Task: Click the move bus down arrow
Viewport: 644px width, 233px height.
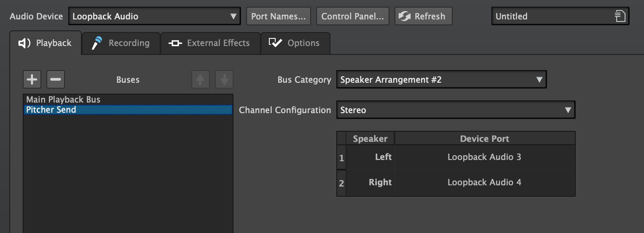Action: click(x=224, y=79)
